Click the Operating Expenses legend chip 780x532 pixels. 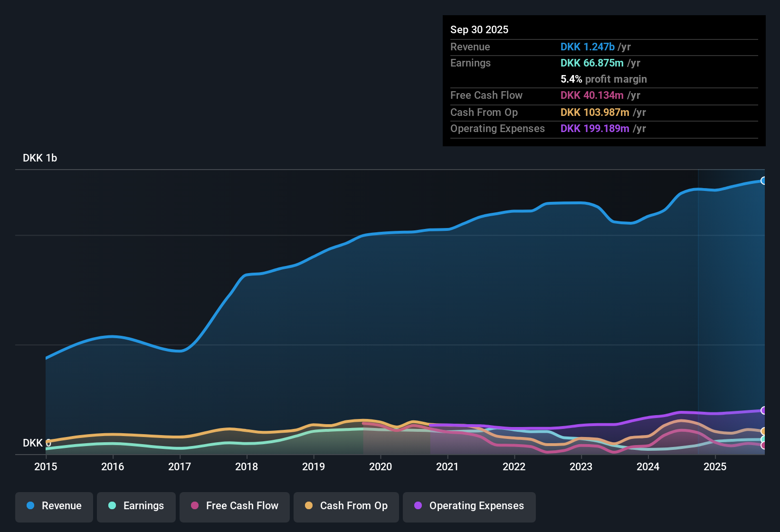[x=469, y=506]
